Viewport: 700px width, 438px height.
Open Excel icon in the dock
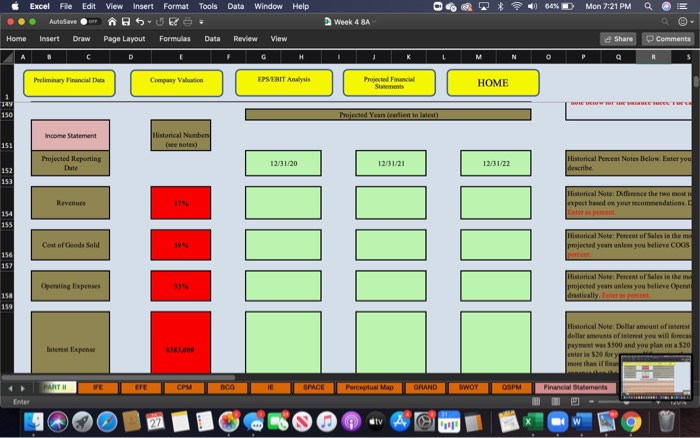(533, 421)
